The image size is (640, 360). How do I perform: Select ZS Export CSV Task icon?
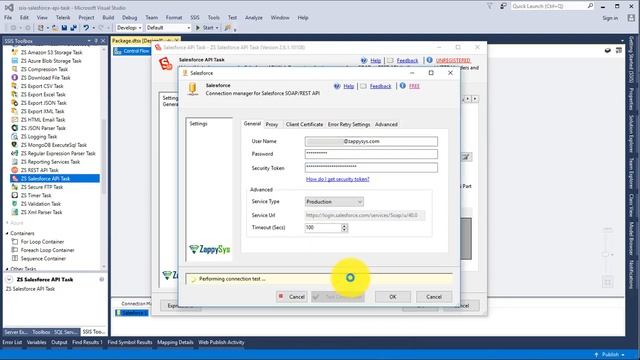[15, 86]
